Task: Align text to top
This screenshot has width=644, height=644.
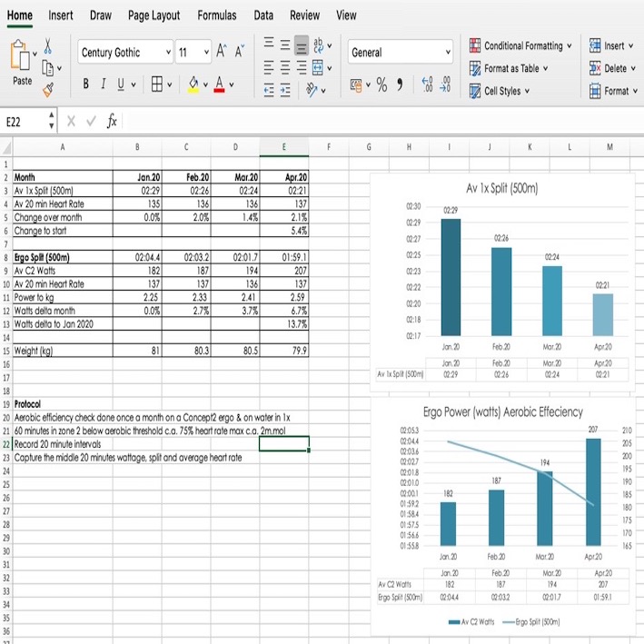Action: coord(269,43)
